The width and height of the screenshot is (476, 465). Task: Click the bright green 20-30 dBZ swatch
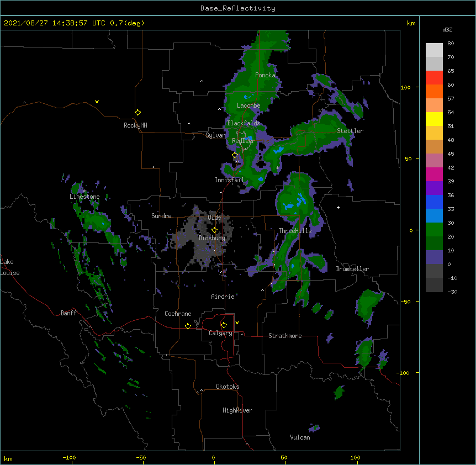pyautogui.click(x=434, y=230)
